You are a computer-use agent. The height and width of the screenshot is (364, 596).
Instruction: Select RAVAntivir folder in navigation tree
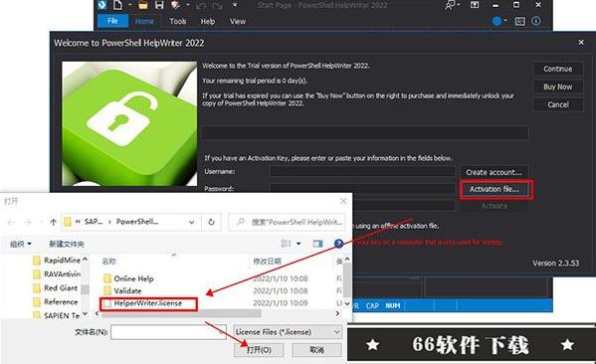coord(57,273)
